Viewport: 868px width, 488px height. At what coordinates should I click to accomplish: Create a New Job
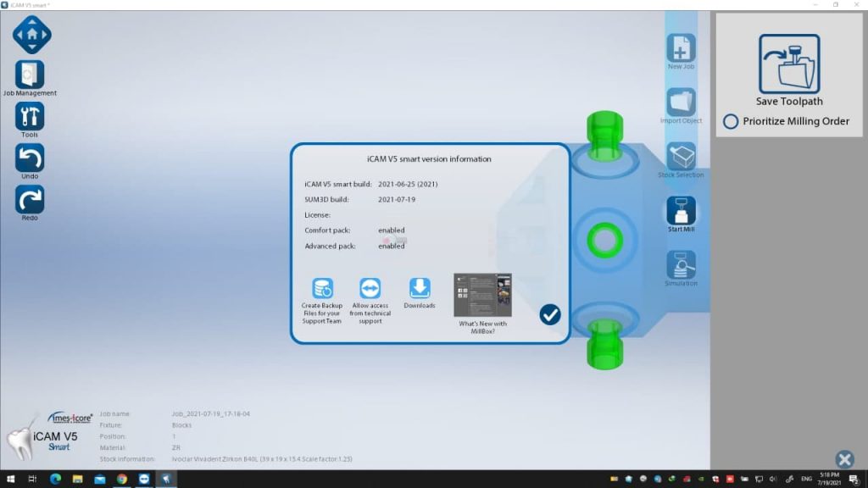[681, 48]
